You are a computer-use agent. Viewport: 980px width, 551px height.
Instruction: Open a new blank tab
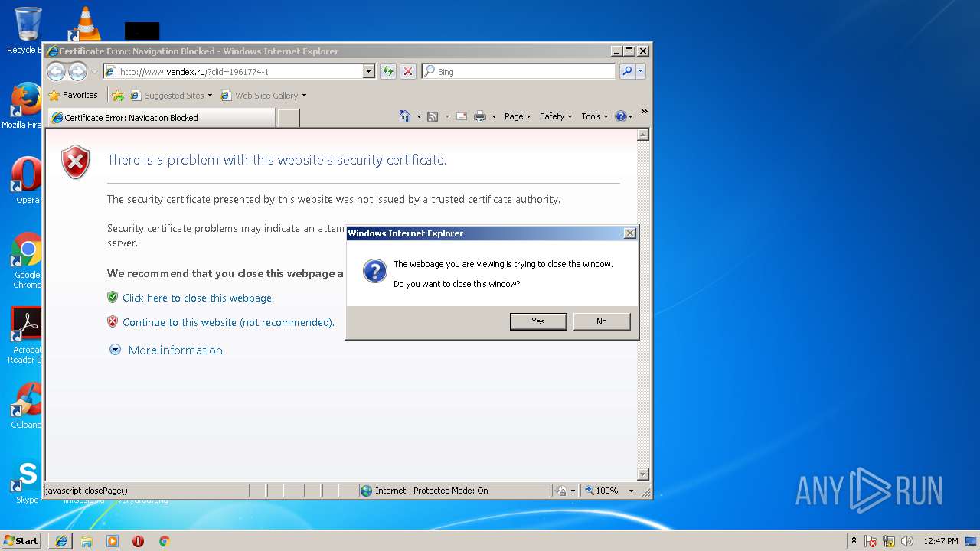click(x=288, y=118)
